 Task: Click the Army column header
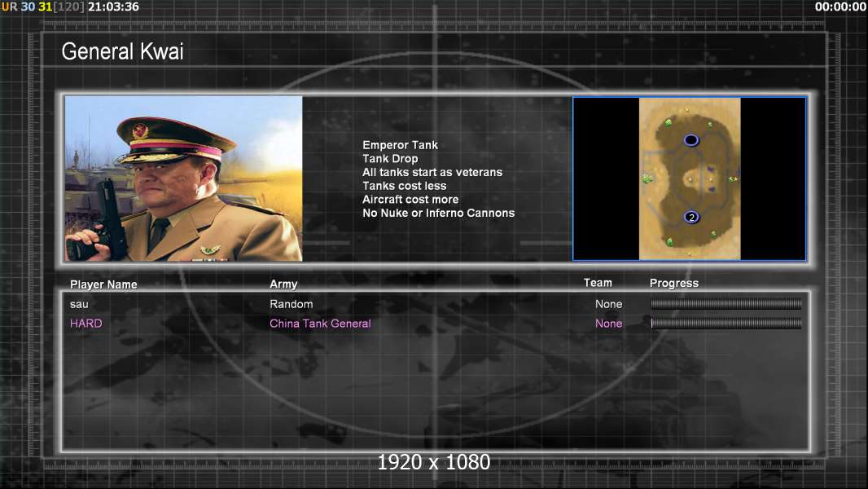283,284
